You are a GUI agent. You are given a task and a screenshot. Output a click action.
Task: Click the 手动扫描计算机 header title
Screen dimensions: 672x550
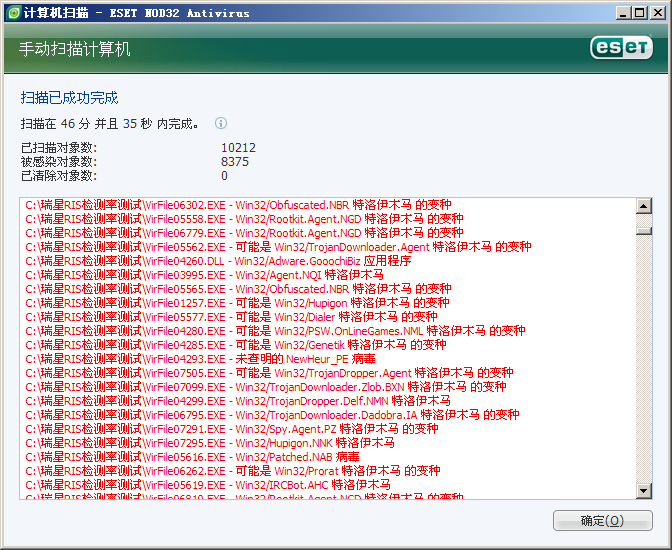pyautogui.click(x=74, y=49)
